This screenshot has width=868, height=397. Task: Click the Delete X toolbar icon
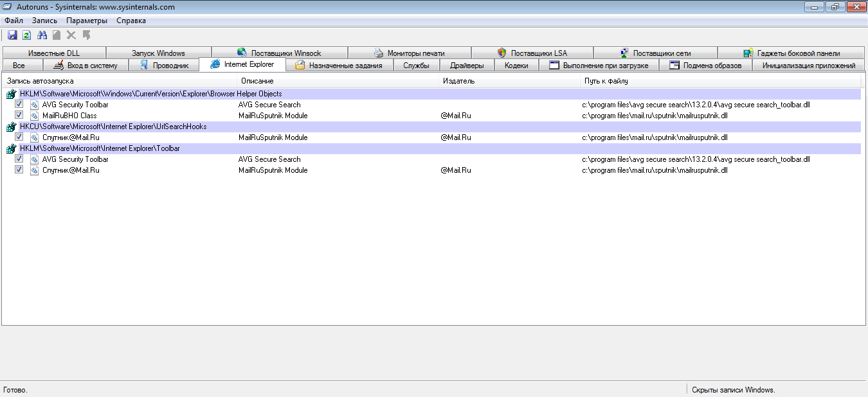coord(71,35)
